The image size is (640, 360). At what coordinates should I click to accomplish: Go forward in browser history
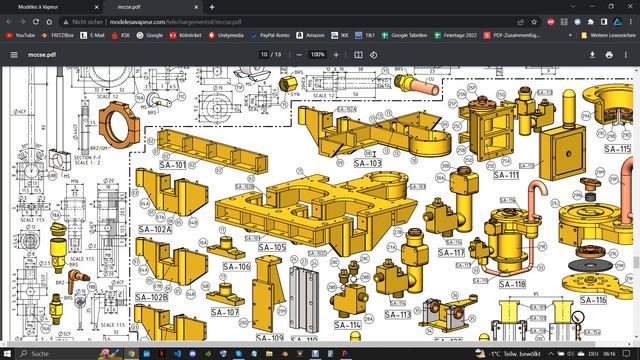22,22
